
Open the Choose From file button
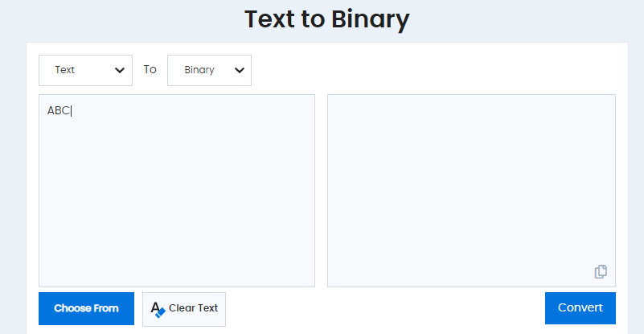[x=86, y=308]
